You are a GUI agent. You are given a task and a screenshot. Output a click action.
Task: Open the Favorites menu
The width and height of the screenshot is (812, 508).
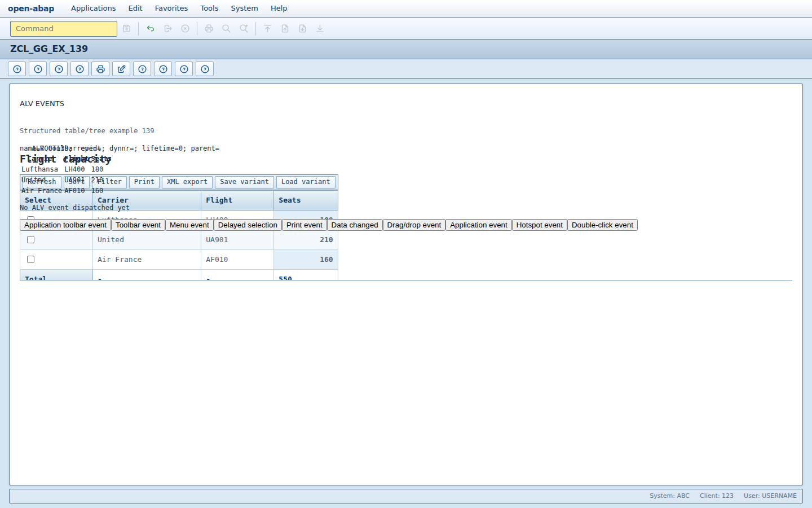(x=171, y=8)
